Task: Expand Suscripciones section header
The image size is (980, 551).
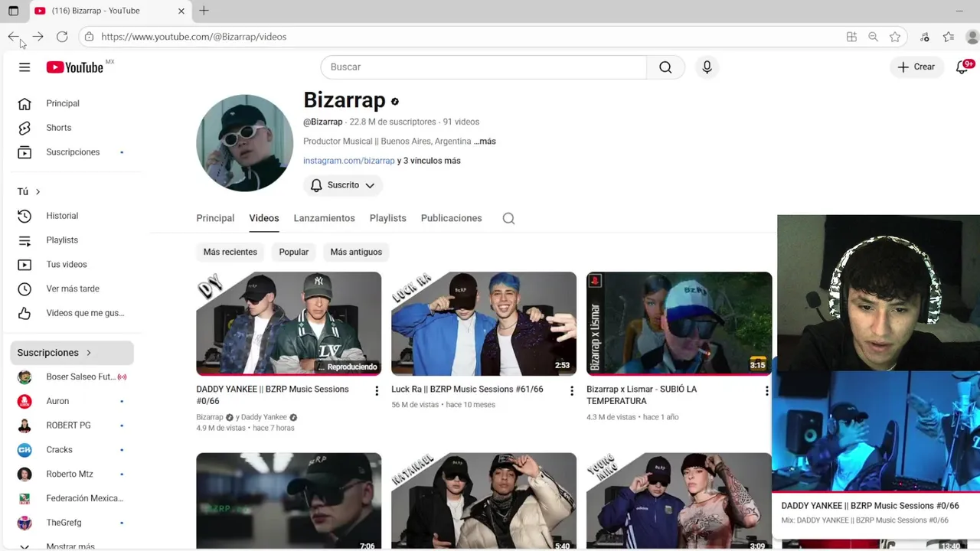Action: pyautogui.click(x=71, y=353)
